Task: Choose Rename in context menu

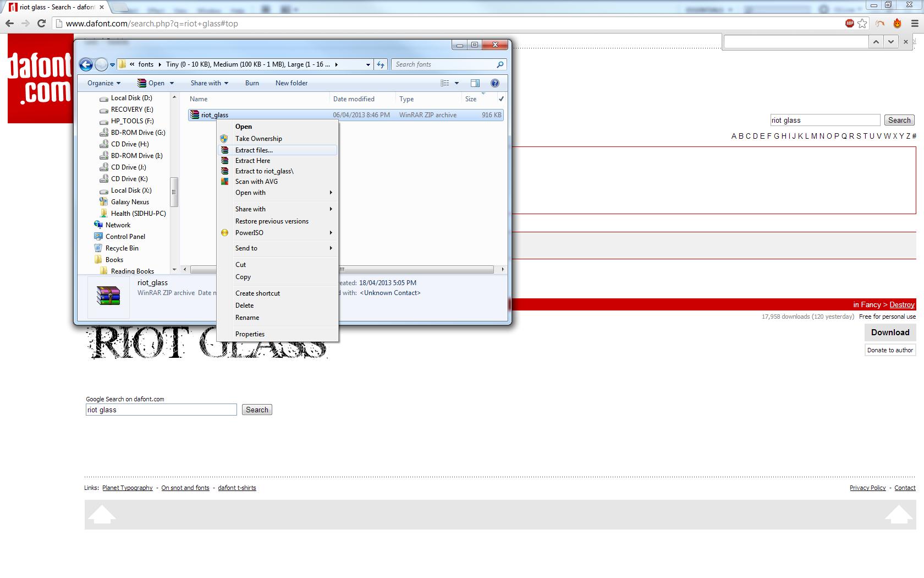Action: (278, 318)
